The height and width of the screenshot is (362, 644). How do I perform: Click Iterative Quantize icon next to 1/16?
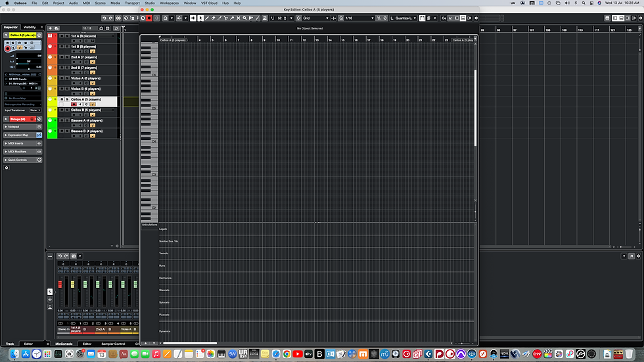tap(379, 18)
